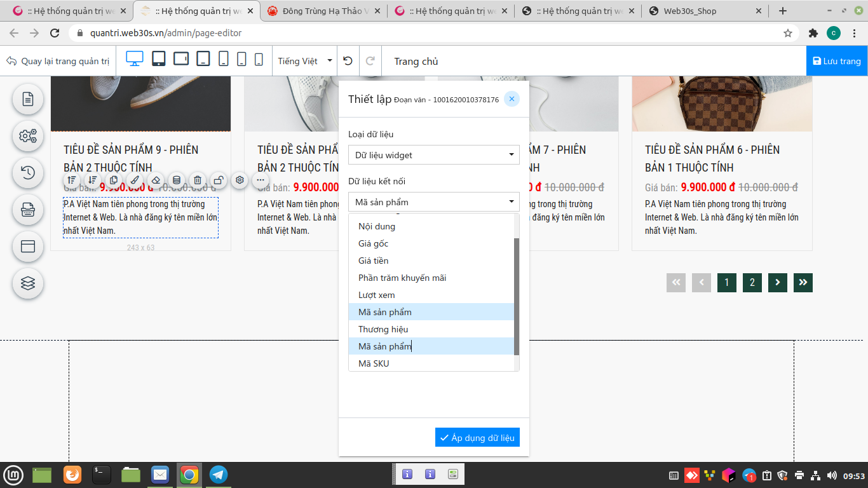The height and width of the screenshot is (488, 868).
Task: Close the Thiết lập panel with the X
Action: (512, 98)
